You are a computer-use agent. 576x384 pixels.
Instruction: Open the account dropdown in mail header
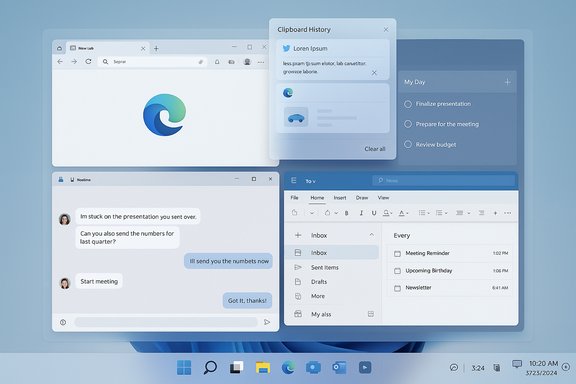point(310,181)
